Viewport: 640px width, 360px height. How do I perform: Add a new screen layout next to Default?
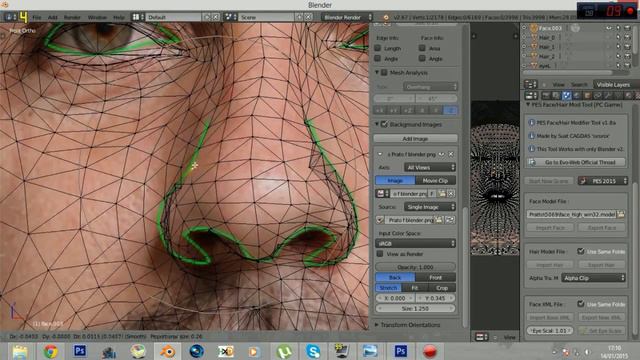click(x=207, y=17)
